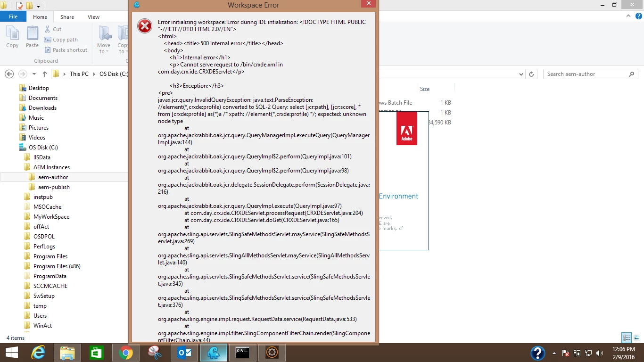Close the Workspace Error dialog
The image size is (644, 362).
click(368, 4)
